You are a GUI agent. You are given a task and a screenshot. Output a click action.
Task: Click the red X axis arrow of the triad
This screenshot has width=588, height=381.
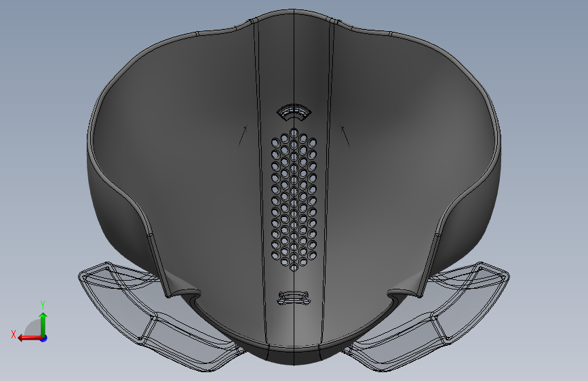(x=30, y=338)
